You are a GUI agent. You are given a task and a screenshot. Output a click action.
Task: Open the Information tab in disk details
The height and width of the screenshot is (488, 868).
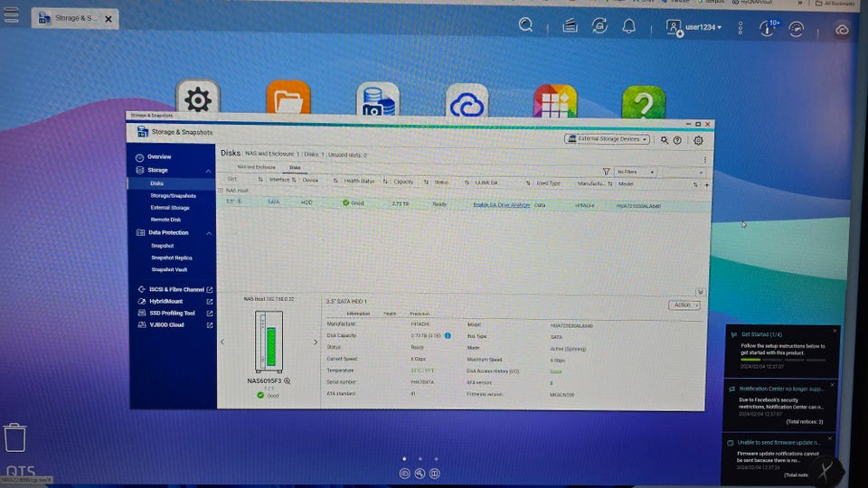358,314
